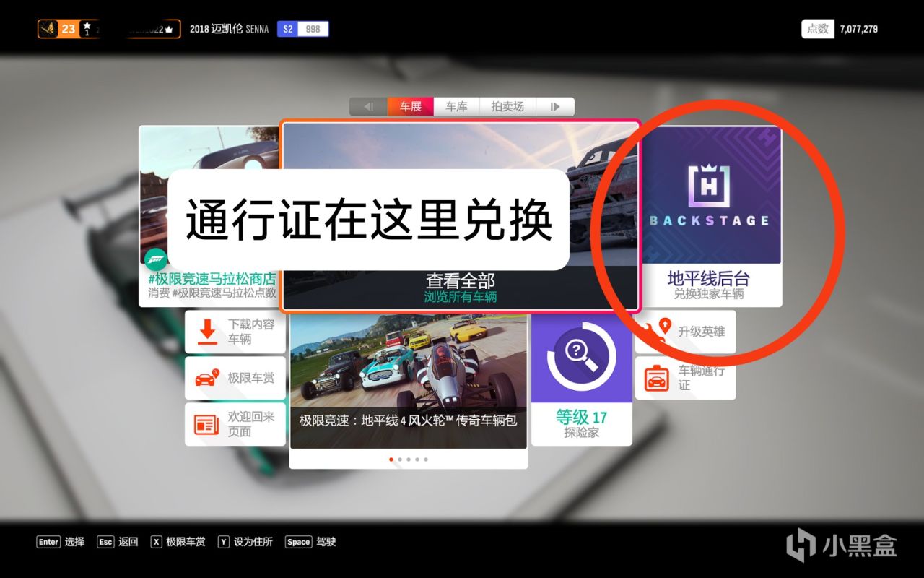Open the 拍卖场 tab
Screen dimensions: 924x578
tap(507, 106)
